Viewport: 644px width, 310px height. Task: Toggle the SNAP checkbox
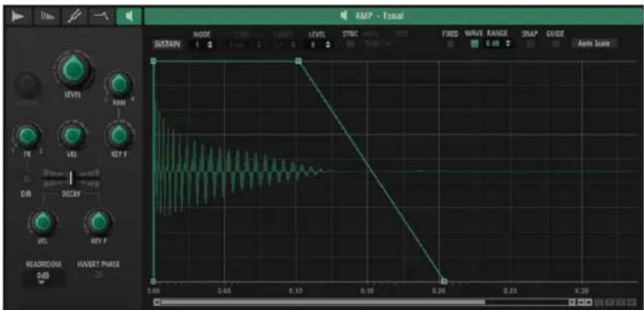tap(531, 43)
